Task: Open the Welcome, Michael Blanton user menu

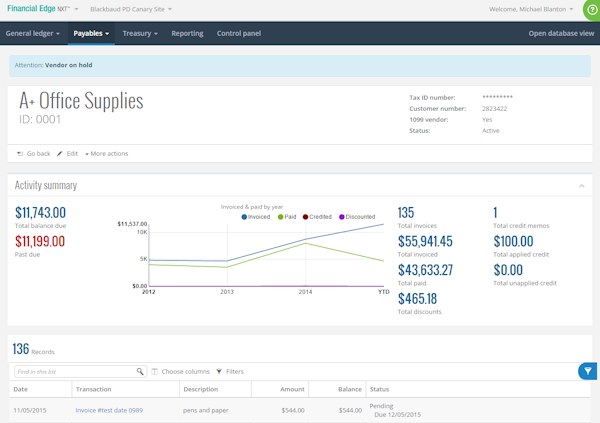Action: tap(531, 9)
